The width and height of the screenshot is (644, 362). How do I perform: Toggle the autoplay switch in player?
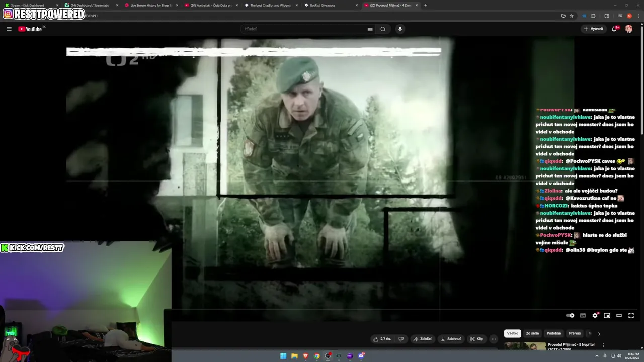pyautogui.click(x=570, y=316)
